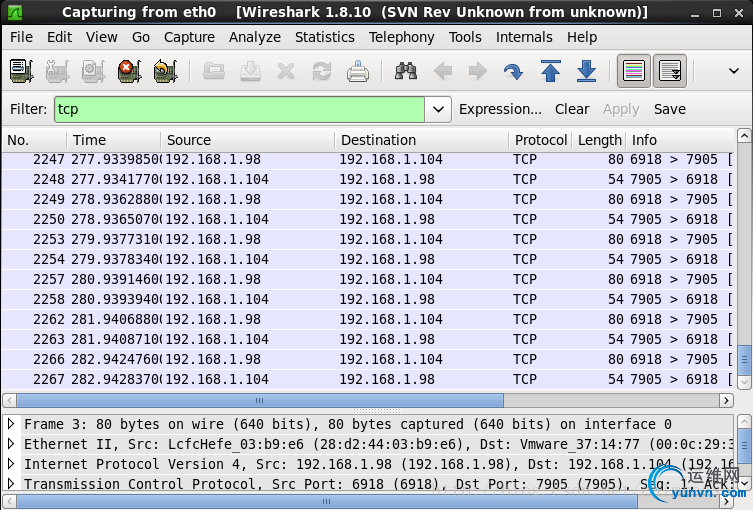Click the packet details horizontal scrollbar
Viewport: 753px width, 510px height.
click(327, 501)
